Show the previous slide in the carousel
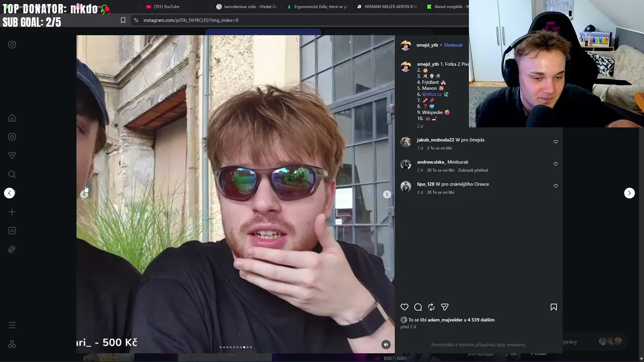Screen dimensions: 644x362 (x=84, y=195)
